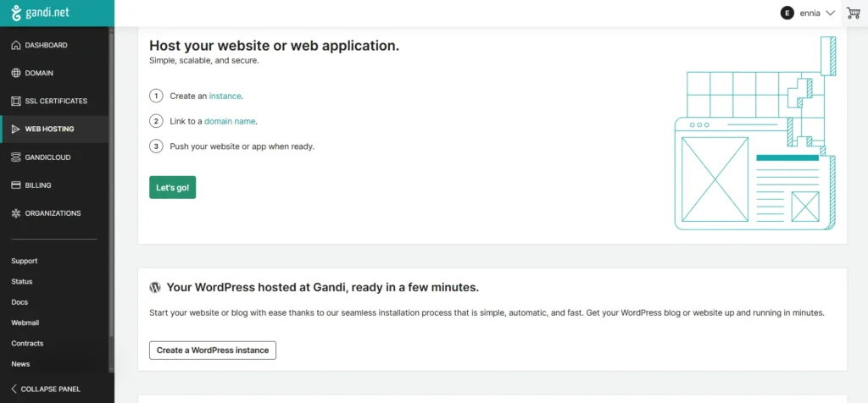
Task: Open the shopping cart
Action: (853, 13)
